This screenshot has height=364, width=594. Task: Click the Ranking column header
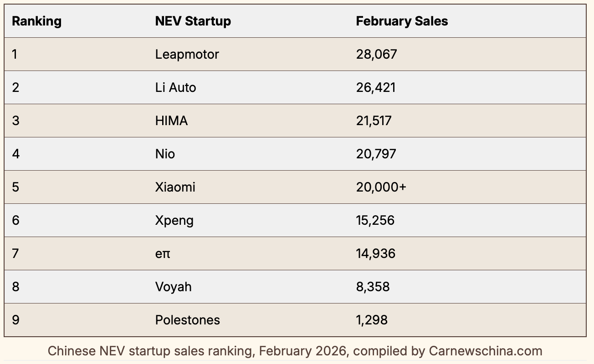coord(36,21)
